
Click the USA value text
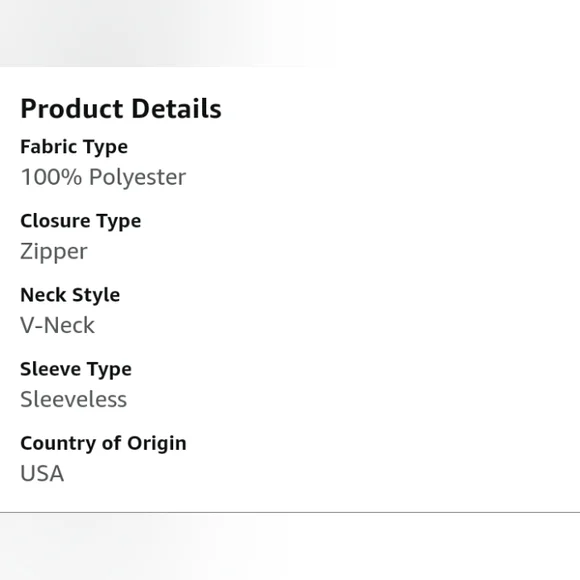(x=42, y=473)
